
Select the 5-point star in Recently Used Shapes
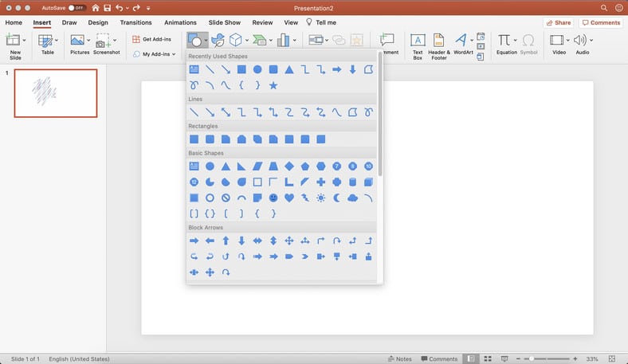pos(273,85)
